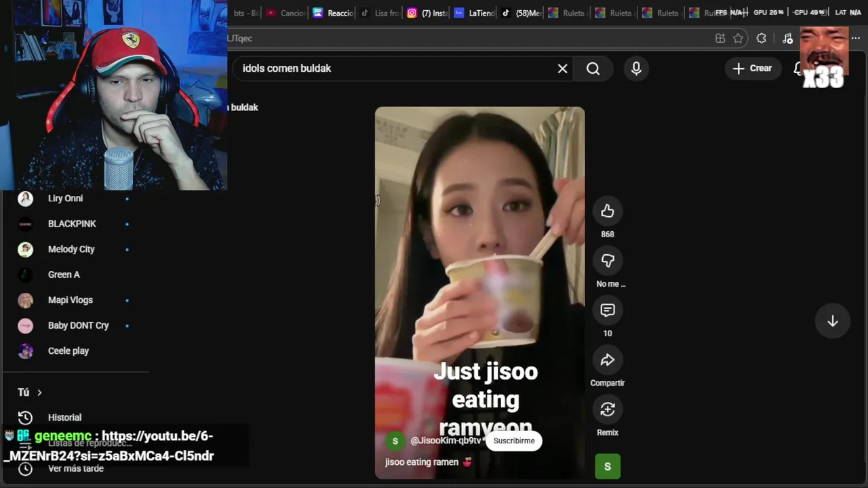
Task: Like the Jisoo ramyeon short
Action: 608,211
